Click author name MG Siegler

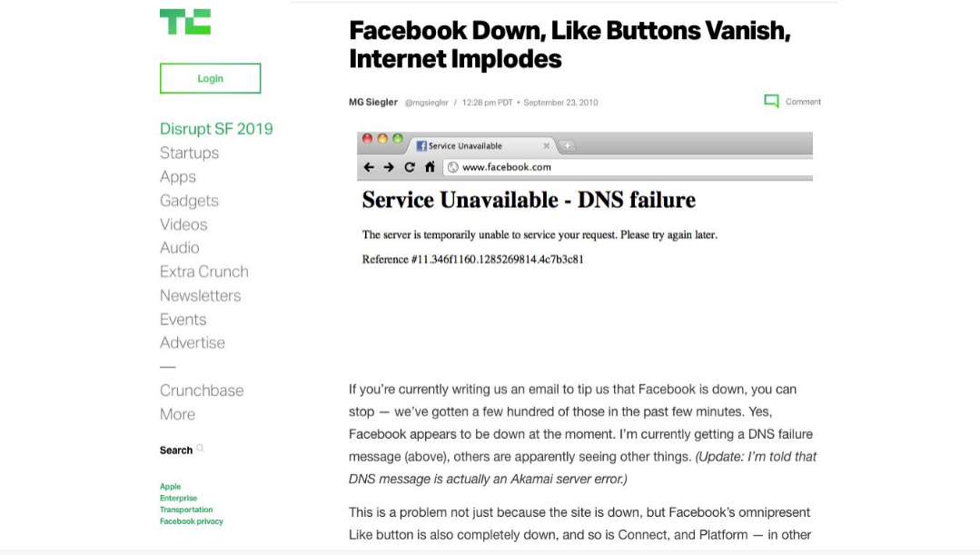click(373, 103)
